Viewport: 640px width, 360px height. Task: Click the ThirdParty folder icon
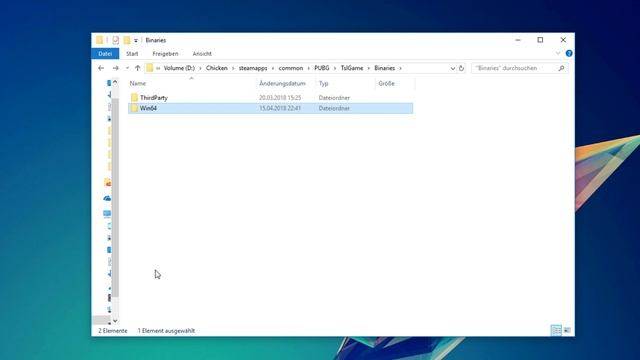[134, 98]
